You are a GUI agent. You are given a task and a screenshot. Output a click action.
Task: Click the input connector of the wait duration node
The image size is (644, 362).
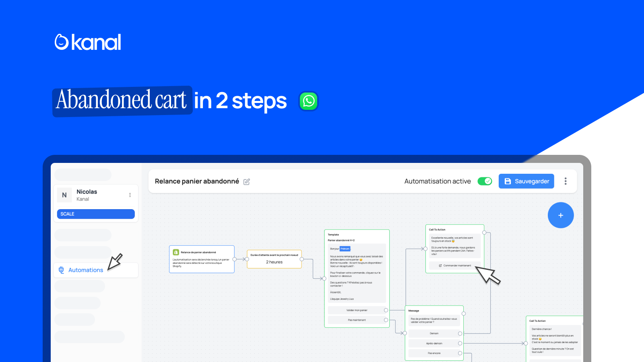pos(247,259)
